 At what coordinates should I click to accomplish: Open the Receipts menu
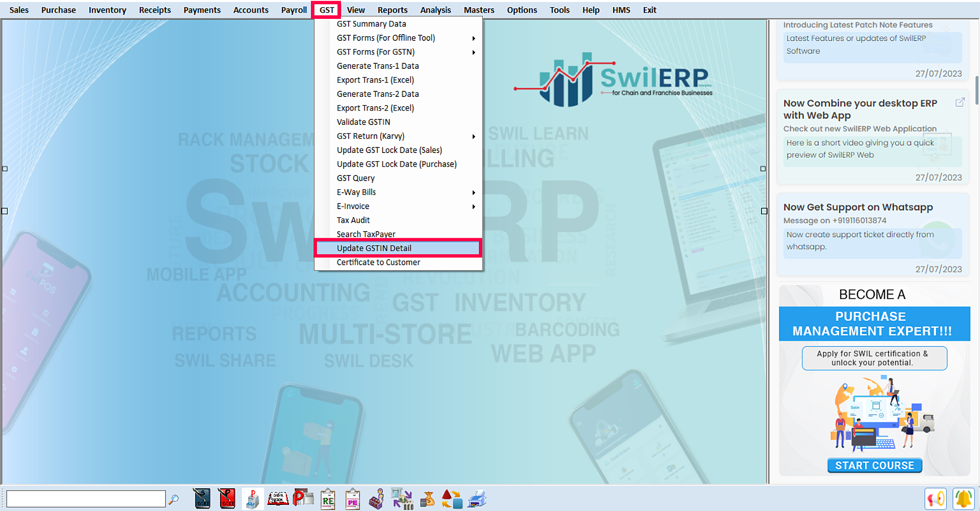pyautogui.click(x=155, y=10)
